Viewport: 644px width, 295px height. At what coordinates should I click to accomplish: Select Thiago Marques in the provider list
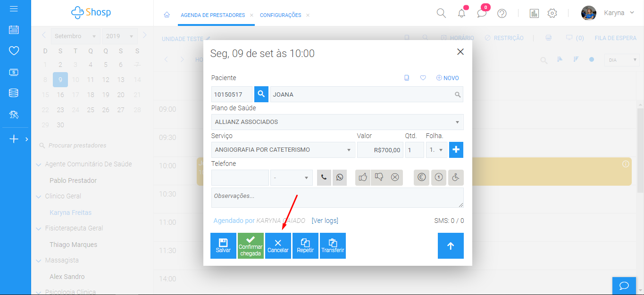pyautogui.click(x=73, y=245)
